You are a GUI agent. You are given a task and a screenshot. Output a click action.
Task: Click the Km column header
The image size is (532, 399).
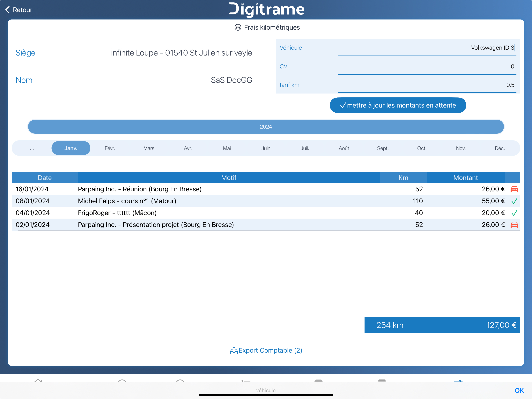pyautogui.click(x=403, y=178)
